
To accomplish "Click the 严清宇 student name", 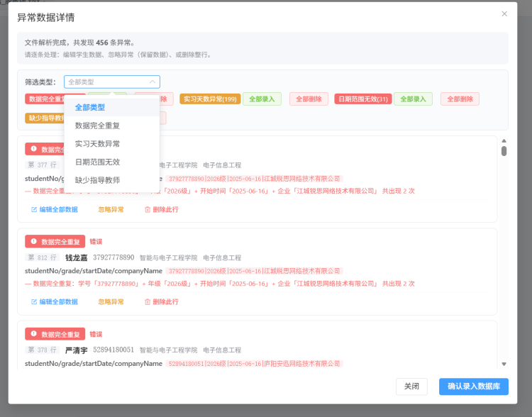I will pyautogui.click(x=77, y=350).
